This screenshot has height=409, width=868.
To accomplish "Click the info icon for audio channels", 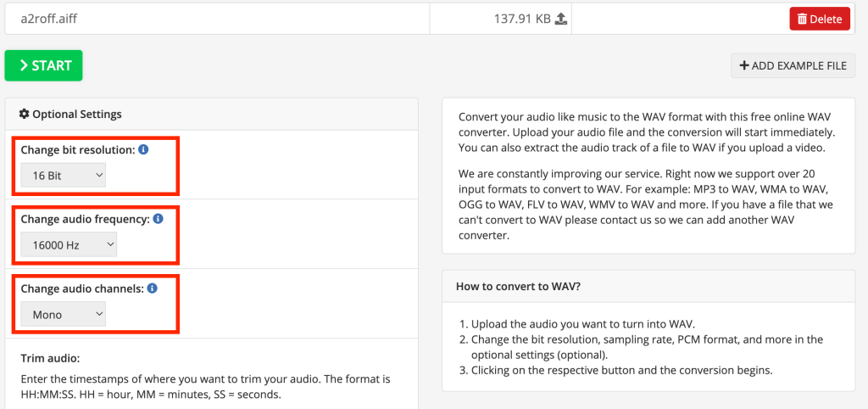I will click(153, 289).
